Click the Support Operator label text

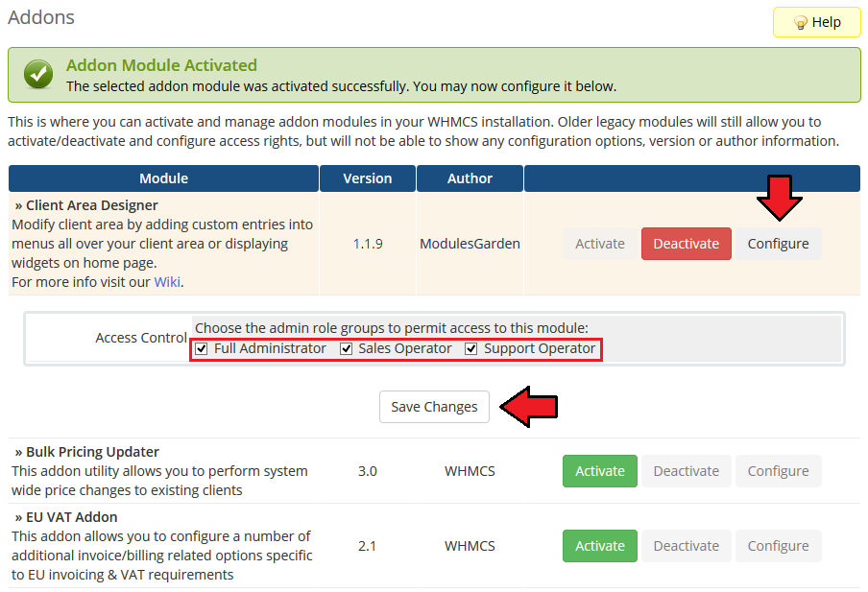tap(540, 348)
